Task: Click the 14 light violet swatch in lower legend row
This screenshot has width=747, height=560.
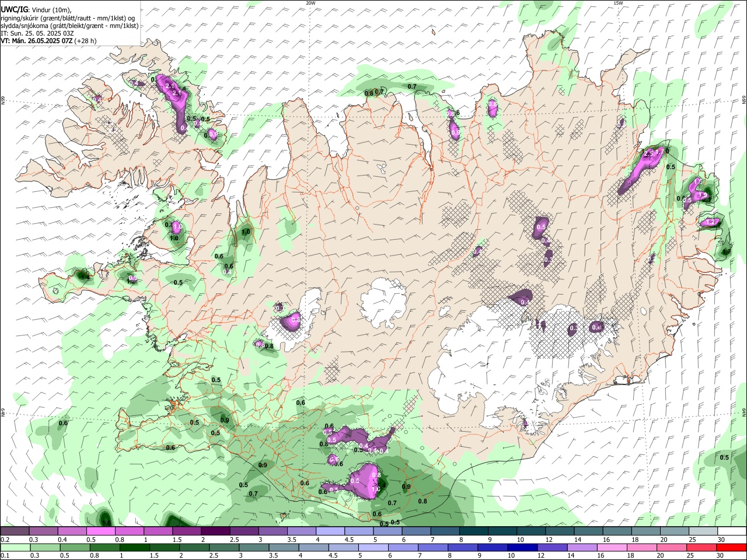Action: (x=582, y=547)
